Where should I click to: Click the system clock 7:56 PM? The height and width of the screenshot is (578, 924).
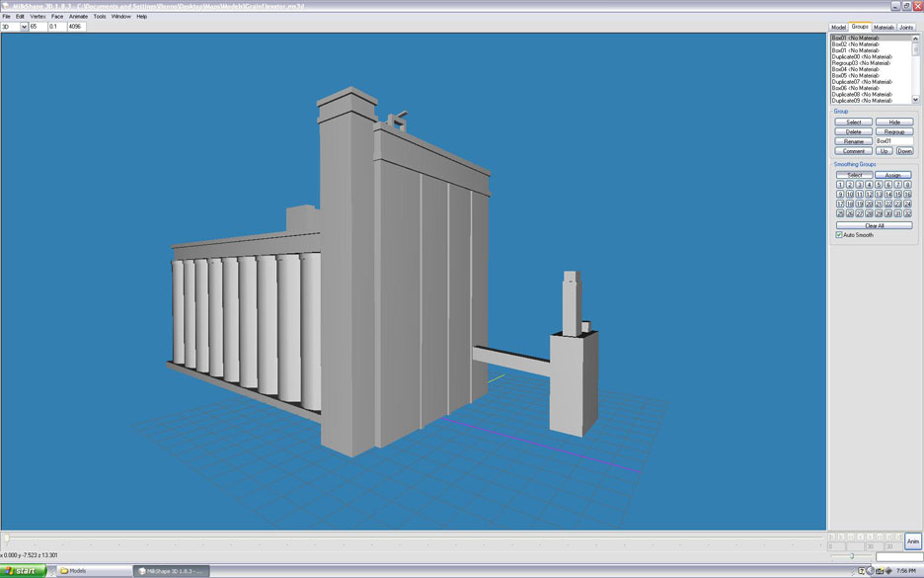[905, 571]
